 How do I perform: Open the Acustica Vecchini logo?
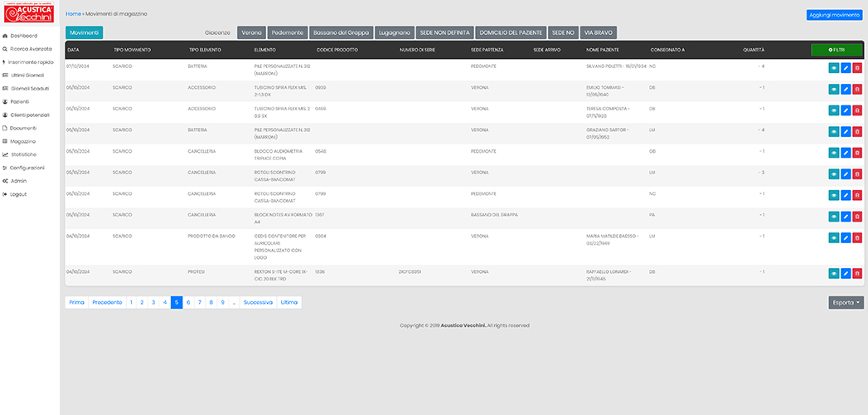click(x=29, y=14)
